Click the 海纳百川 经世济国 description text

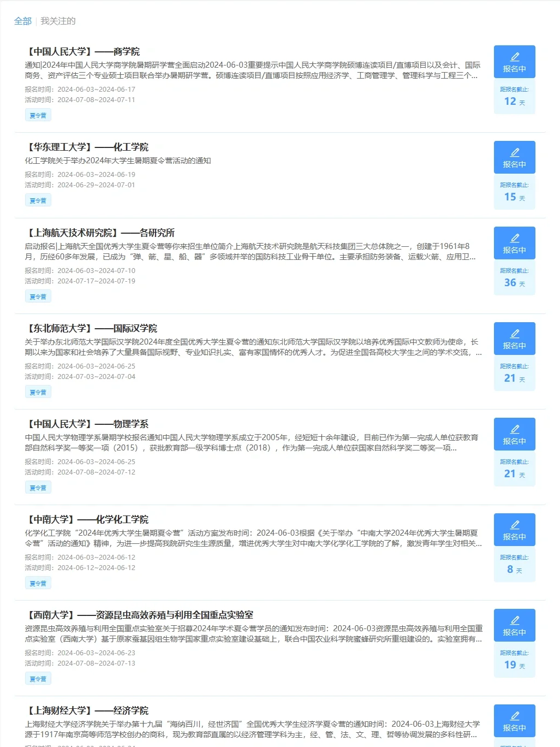tap(253, 730)
